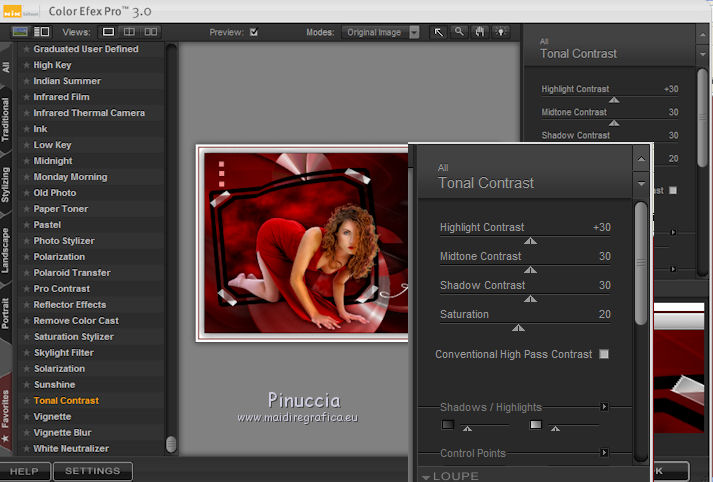Image resolution: width=713 pixels, height=482 pixels.
Task: Open the Modes dropdown
Action: pyautogui.click(x=414, y=32)
